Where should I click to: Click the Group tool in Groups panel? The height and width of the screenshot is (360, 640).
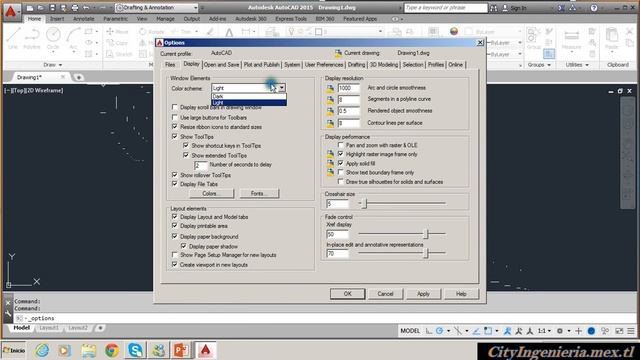tap(533, 39)
